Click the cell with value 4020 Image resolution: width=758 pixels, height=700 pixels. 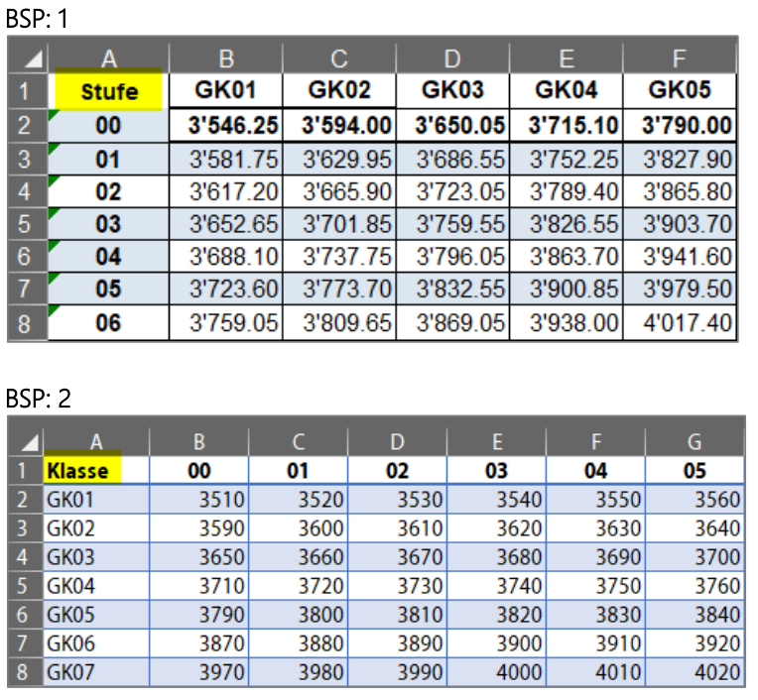[695, 673]
